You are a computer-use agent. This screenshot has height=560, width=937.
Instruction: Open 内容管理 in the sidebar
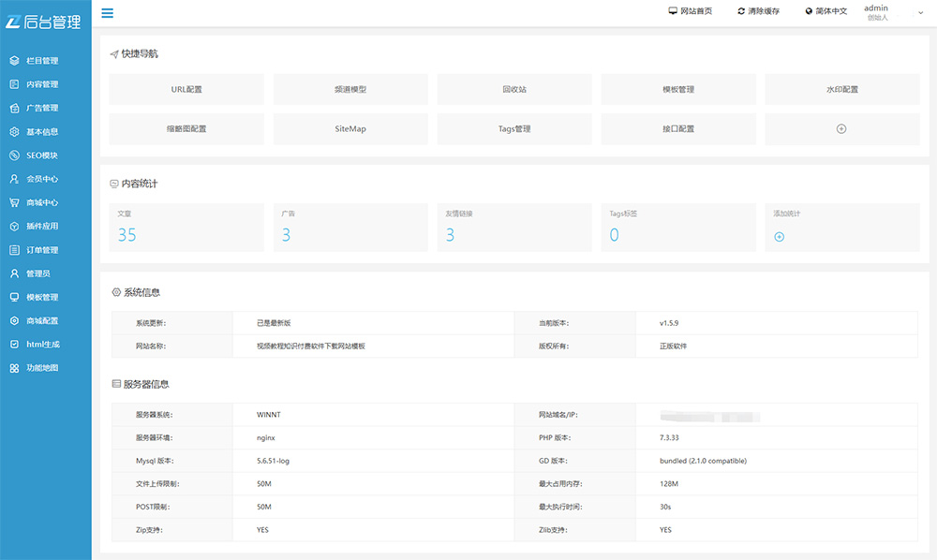click(42, 84)
